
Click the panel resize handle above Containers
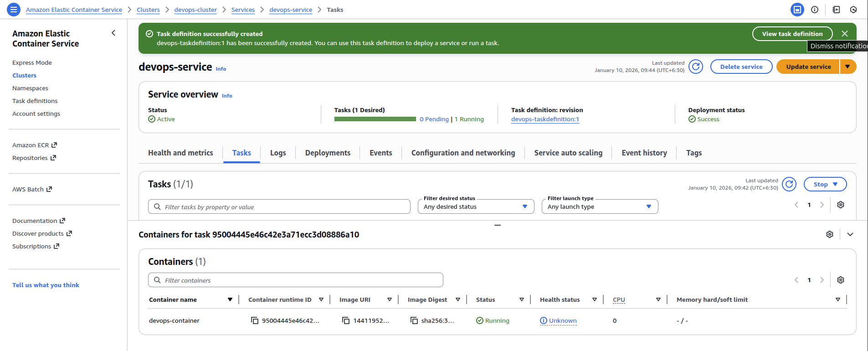click(498, 225)
